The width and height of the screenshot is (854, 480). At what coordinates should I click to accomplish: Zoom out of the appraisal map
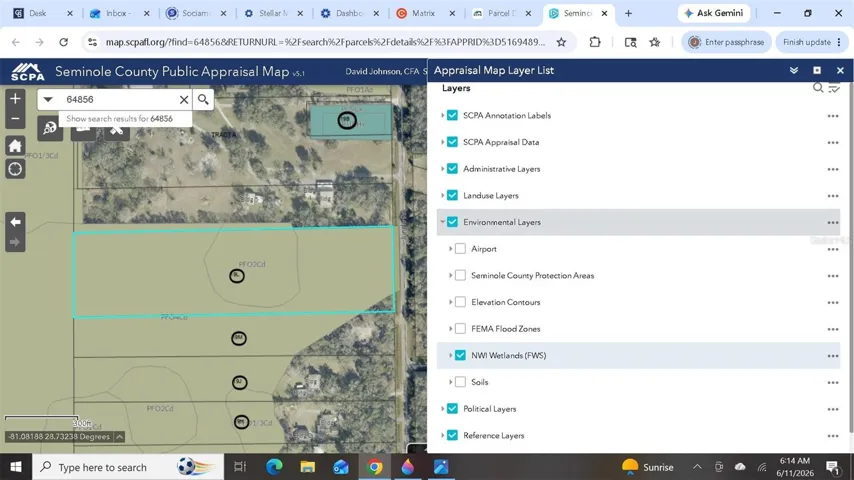(15, 119)
